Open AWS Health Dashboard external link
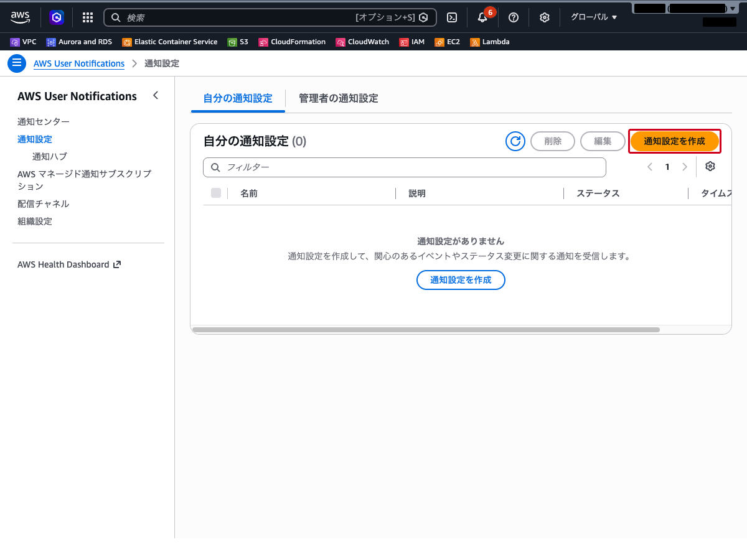This screenshot has height=560, width=747. pos(69,264)
